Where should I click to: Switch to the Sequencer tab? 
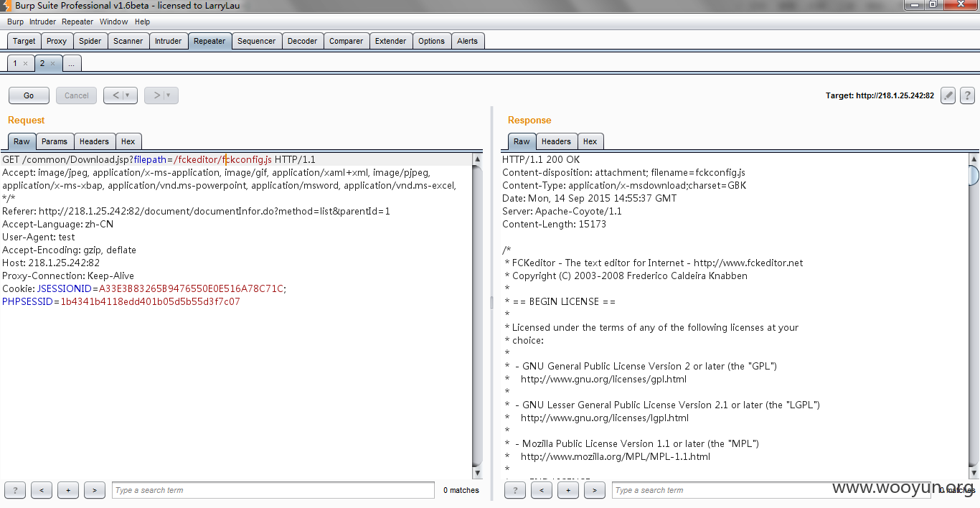pos(256,41)
